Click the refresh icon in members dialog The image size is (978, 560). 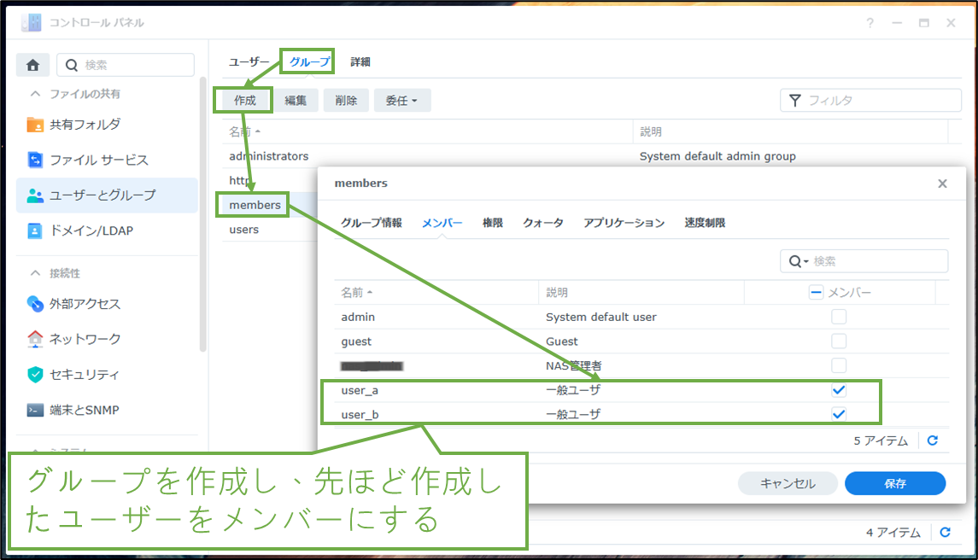(x=933, y=440)
